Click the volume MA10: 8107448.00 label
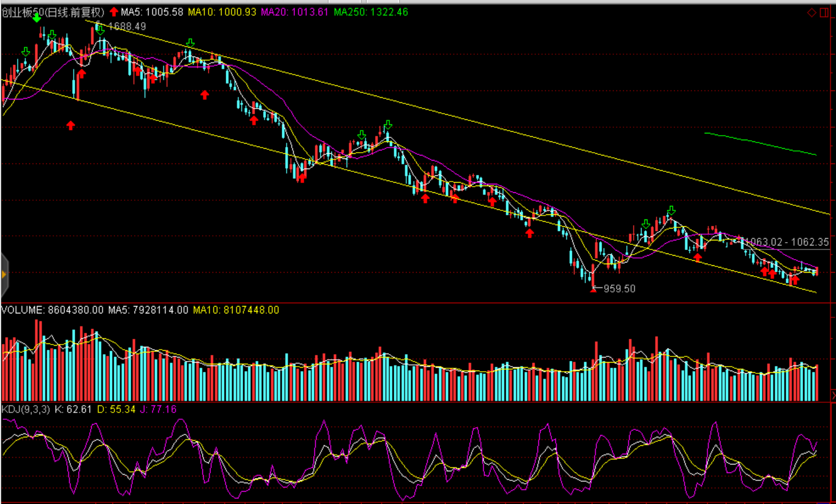The image size is (836, 504). pos(236,310)
